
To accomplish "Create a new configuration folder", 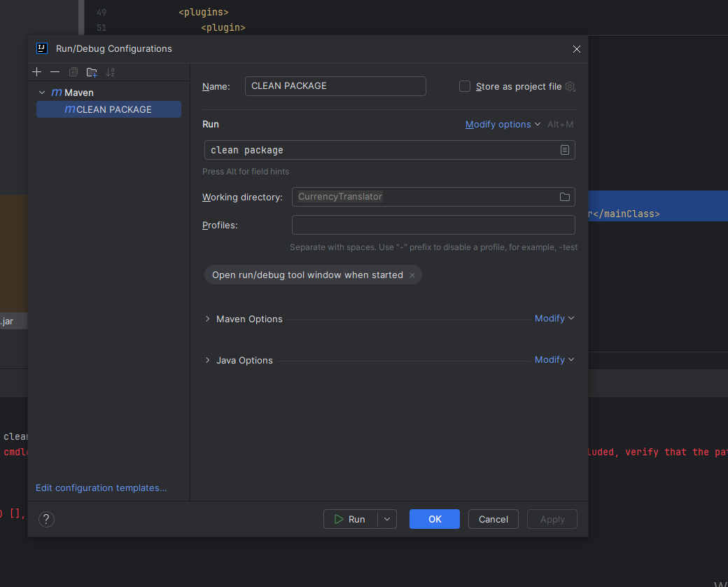I will tap(92, 72).
